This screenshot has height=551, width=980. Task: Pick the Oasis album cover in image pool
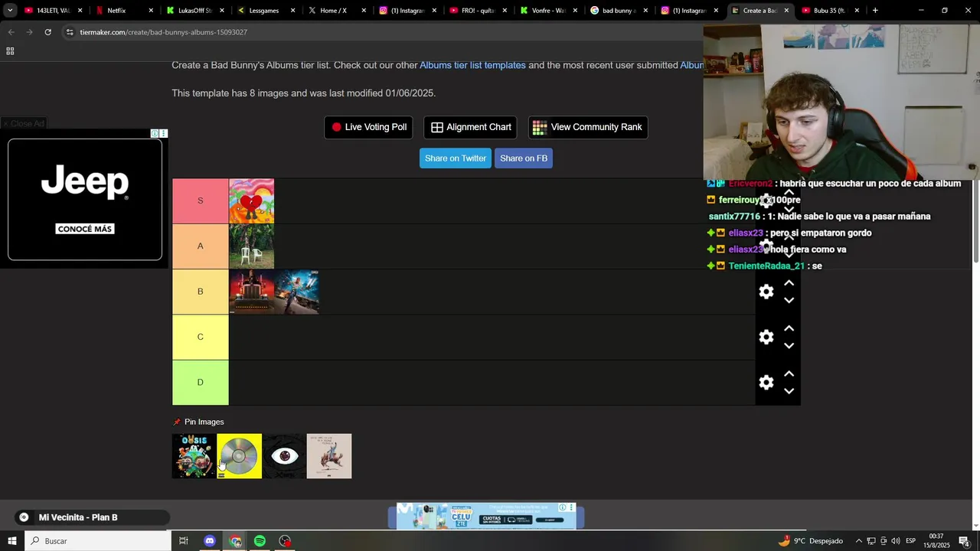pyautogui.click(x=194, y=456)
